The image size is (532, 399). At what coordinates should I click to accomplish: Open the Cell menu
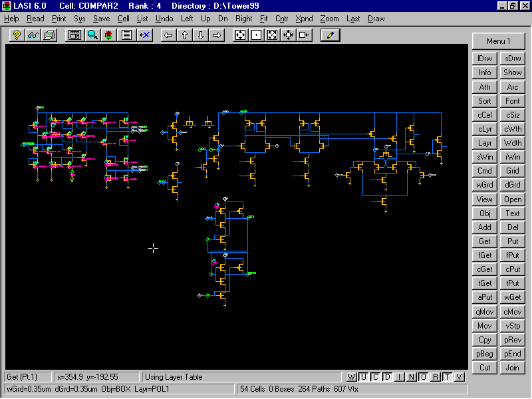[124, 19]
